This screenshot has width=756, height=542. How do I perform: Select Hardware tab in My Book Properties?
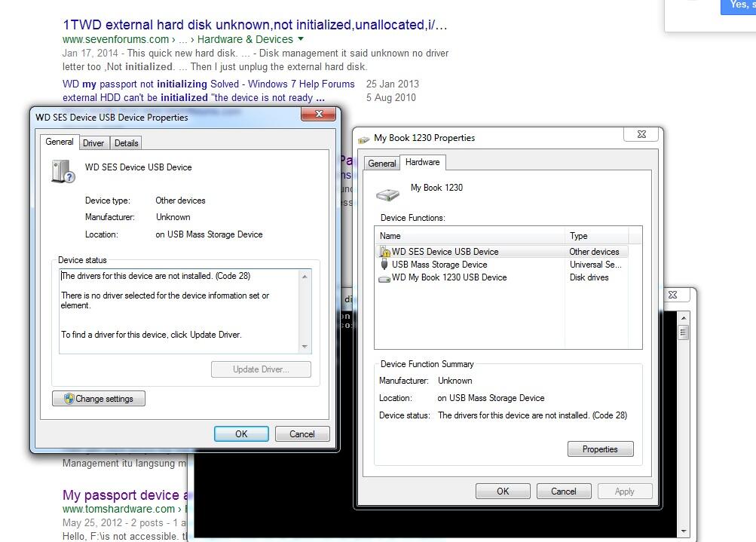pos(422,162)
